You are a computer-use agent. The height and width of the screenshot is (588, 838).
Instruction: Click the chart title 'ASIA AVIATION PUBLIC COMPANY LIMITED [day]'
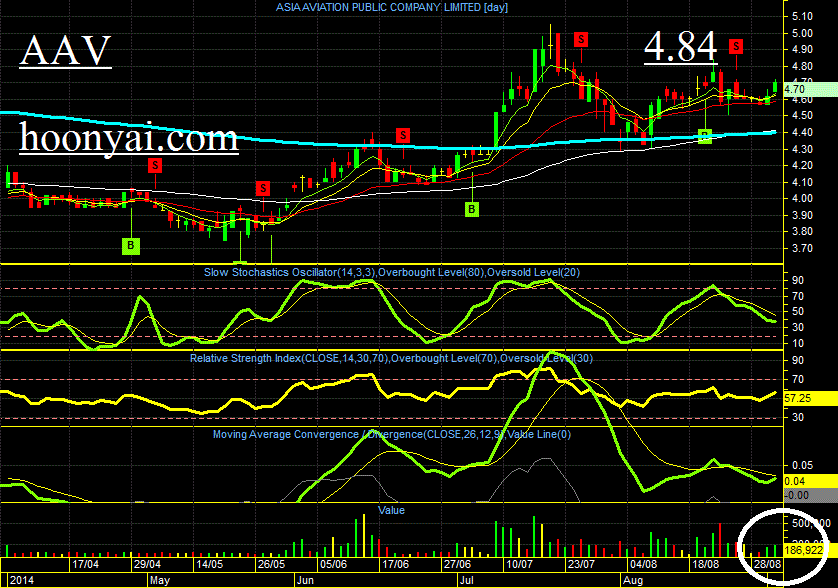392,7
